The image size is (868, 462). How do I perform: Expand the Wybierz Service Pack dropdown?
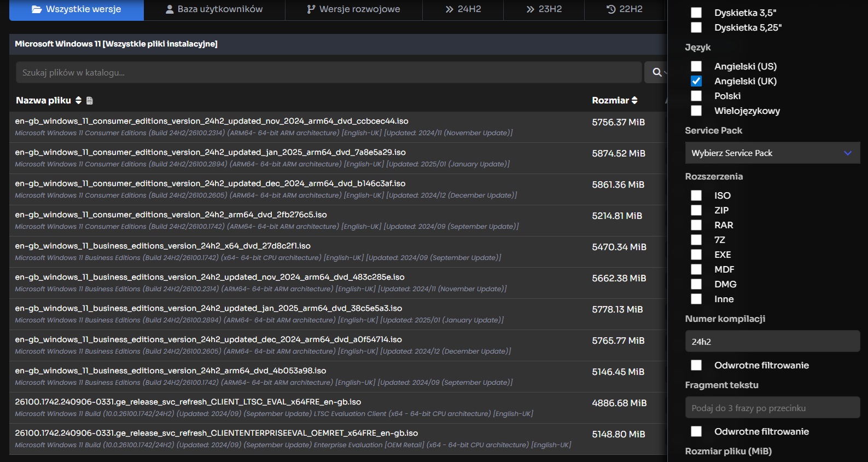(x=772, y=153)
